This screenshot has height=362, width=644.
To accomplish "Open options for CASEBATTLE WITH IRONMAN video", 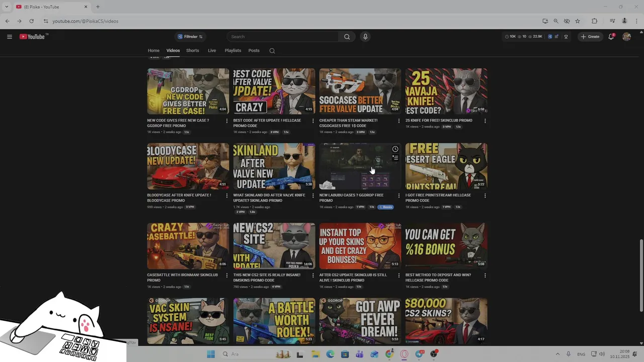I will pyautogui.click(x=227, y=275).
